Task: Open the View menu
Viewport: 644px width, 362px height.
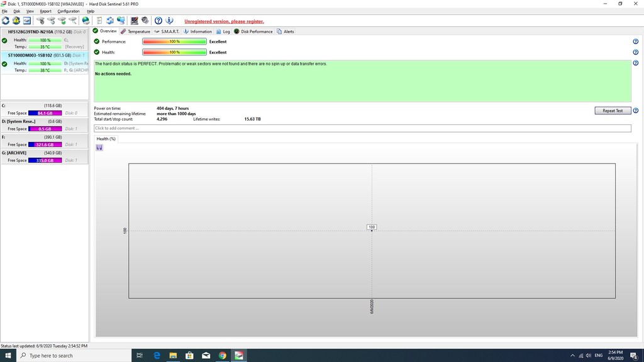Action: click(30, 11)
